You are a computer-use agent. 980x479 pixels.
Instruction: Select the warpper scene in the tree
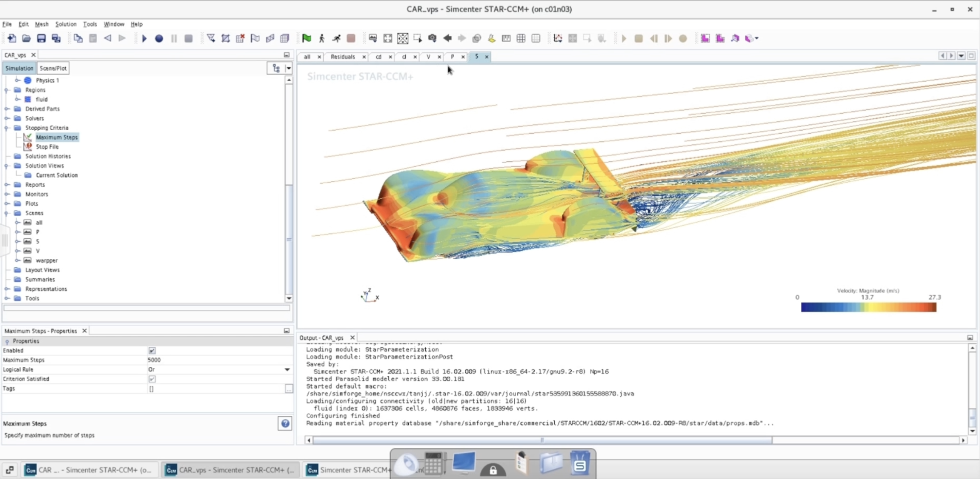[x=47, y=261]
